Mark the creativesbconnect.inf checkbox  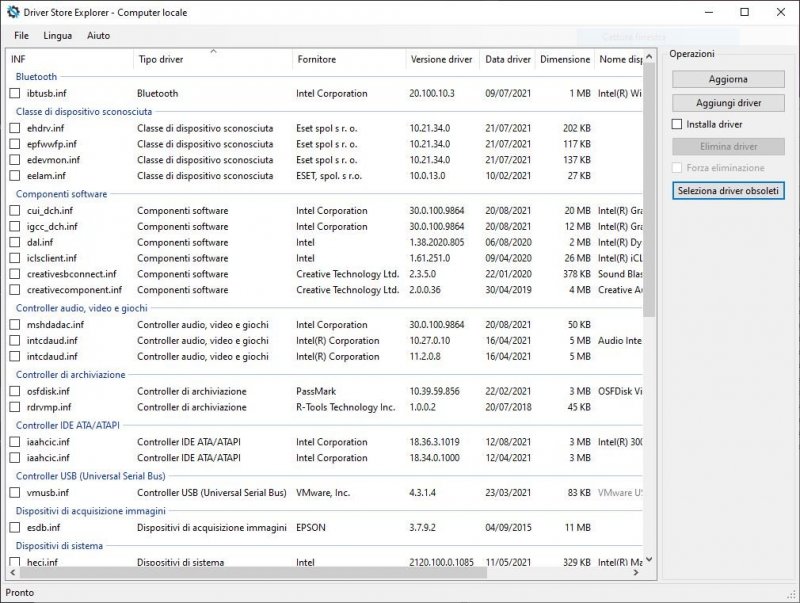(x=15, y=274)
